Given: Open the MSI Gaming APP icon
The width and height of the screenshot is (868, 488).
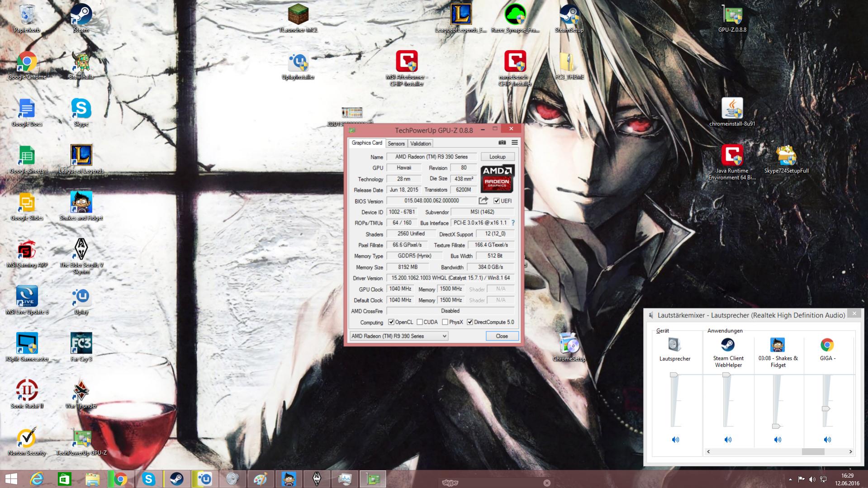Looking at the screenshot, I should (x=27, y=253).
